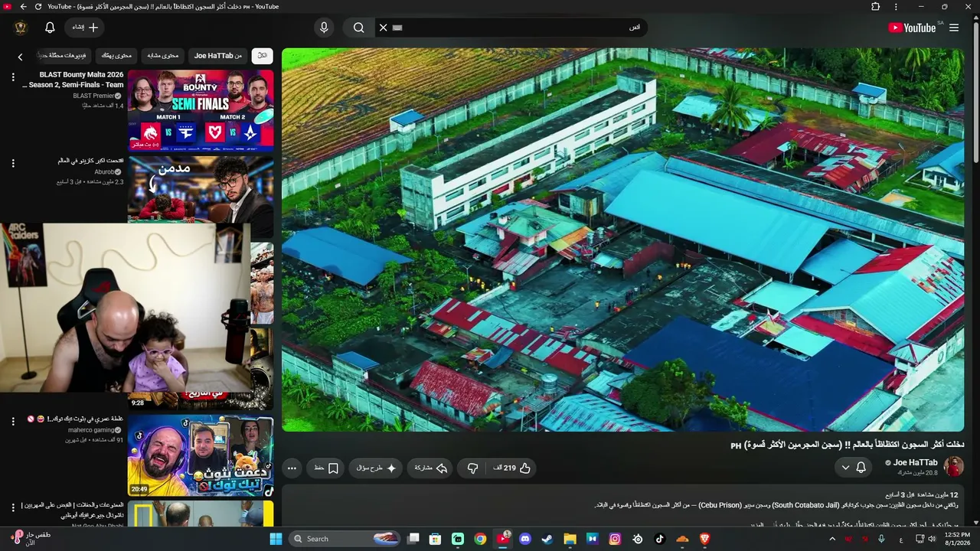980x551 pixels.
Task: Submit search with magnifying glass icon
Action: (358, 28)
